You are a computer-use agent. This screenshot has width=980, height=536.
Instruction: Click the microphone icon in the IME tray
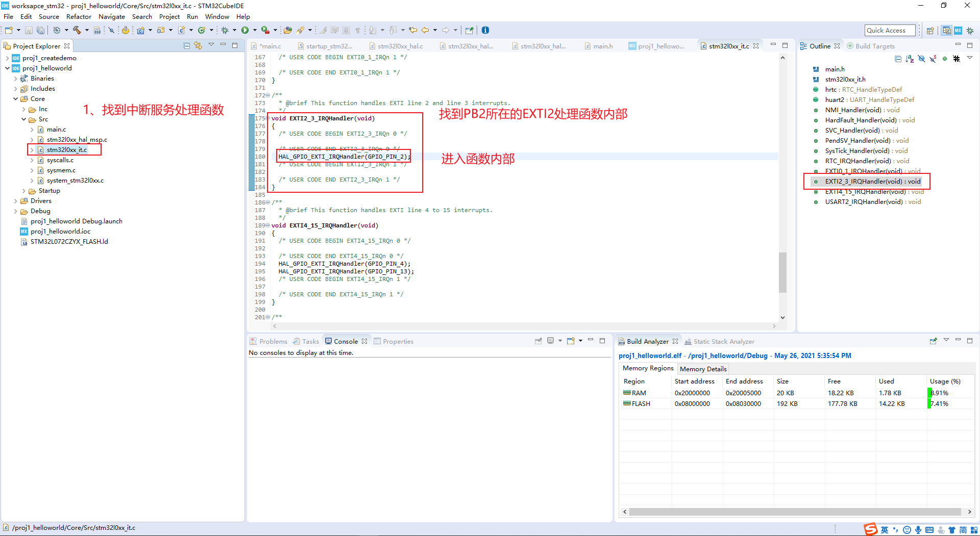coord(918,530)
